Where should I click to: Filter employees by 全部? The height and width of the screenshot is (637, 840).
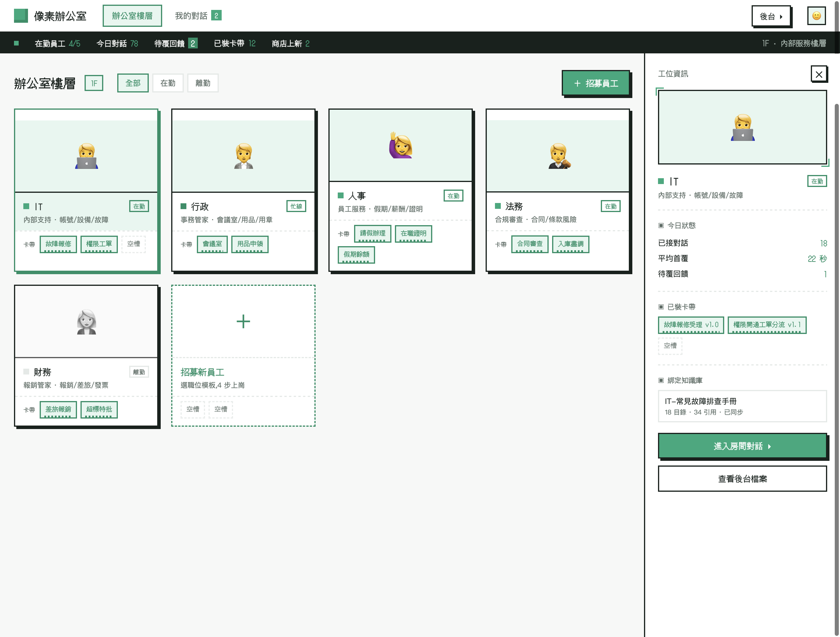(x=133, y=83)
